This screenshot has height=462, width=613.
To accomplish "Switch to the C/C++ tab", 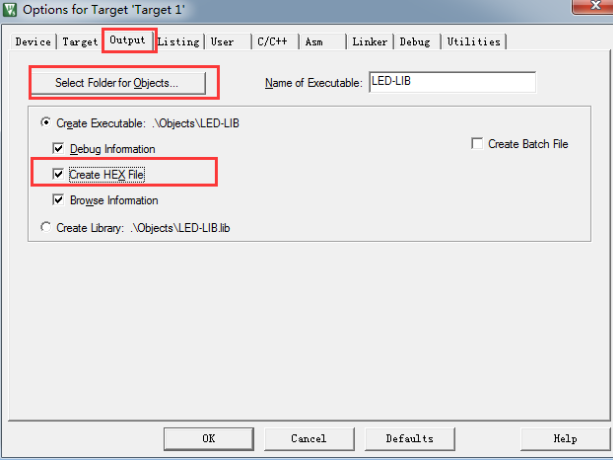I will (275, 42).
